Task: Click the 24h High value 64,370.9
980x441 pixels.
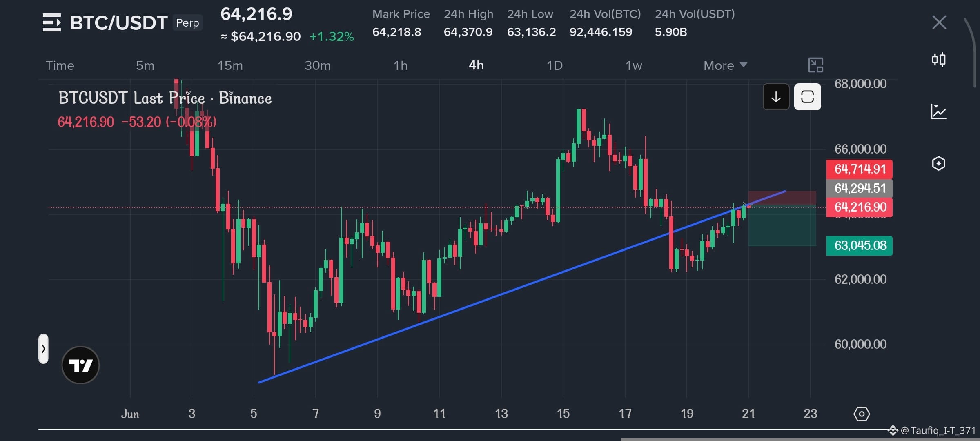Action: 468,32
